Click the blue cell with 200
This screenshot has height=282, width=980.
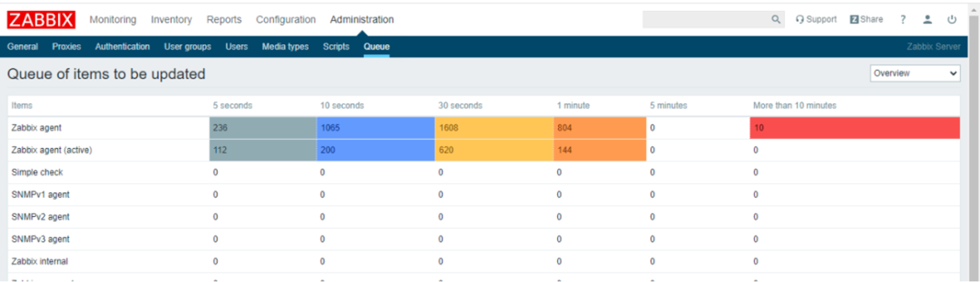376,150
